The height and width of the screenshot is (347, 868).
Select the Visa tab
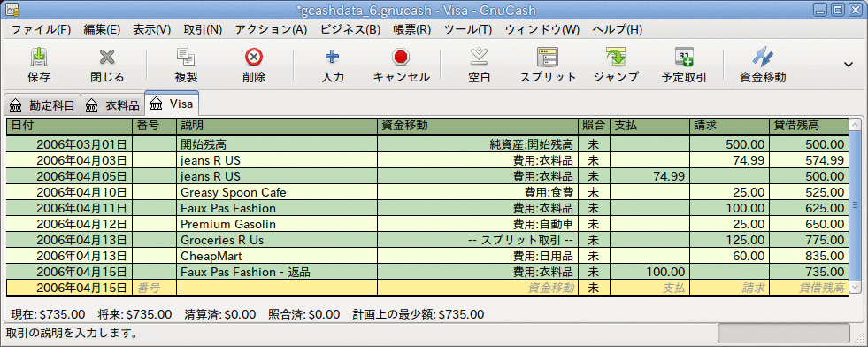coord(172,104)
